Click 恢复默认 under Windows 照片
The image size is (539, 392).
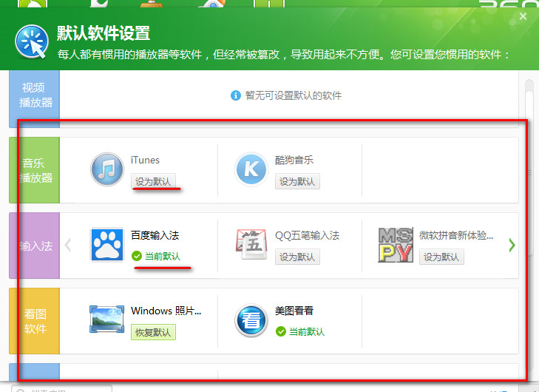tap(153, 332)
